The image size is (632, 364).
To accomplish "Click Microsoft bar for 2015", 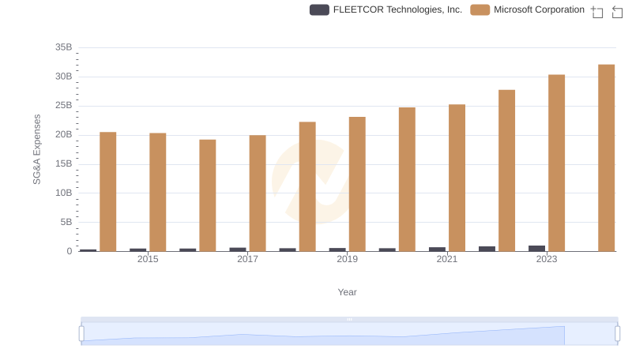I will pos(157,192).
